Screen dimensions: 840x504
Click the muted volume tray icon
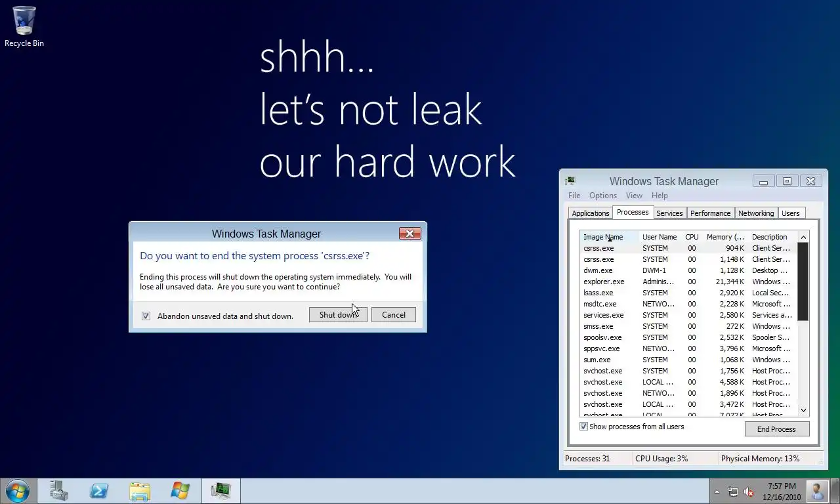tap(749, 492)
